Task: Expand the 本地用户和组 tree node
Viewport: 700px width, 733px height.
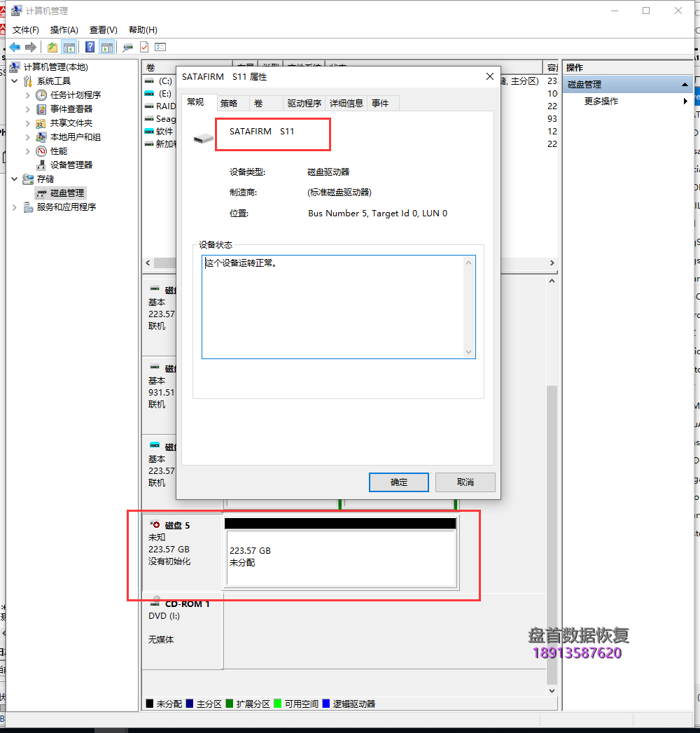Action: pos(27,137)
